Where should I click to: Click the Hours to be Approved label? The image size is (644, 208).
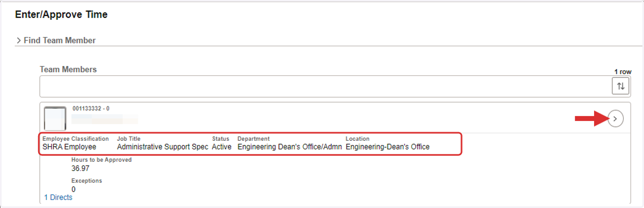(101, 160)
